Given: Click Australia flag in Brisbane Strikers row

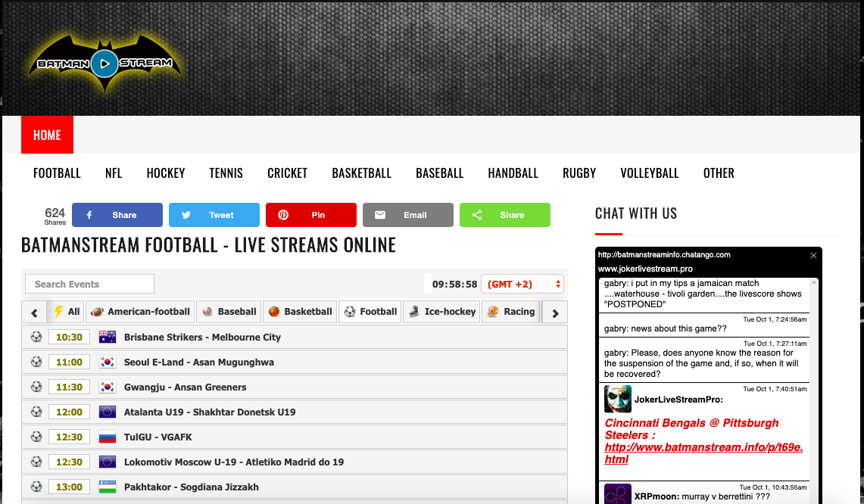Looking at the screenshot, I should [x=108, y=337].
